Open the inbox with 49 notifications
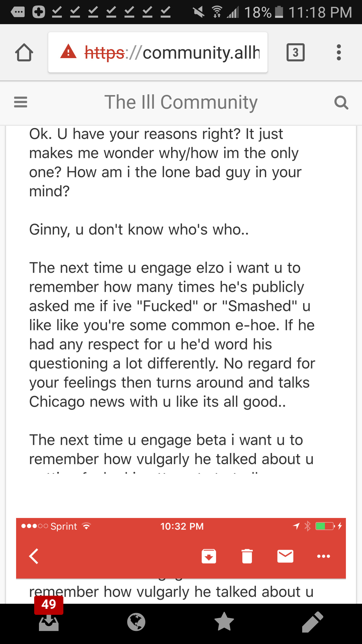Image resolution: width=362 pixels, height=644 pixels. click(x=49, y=622)
